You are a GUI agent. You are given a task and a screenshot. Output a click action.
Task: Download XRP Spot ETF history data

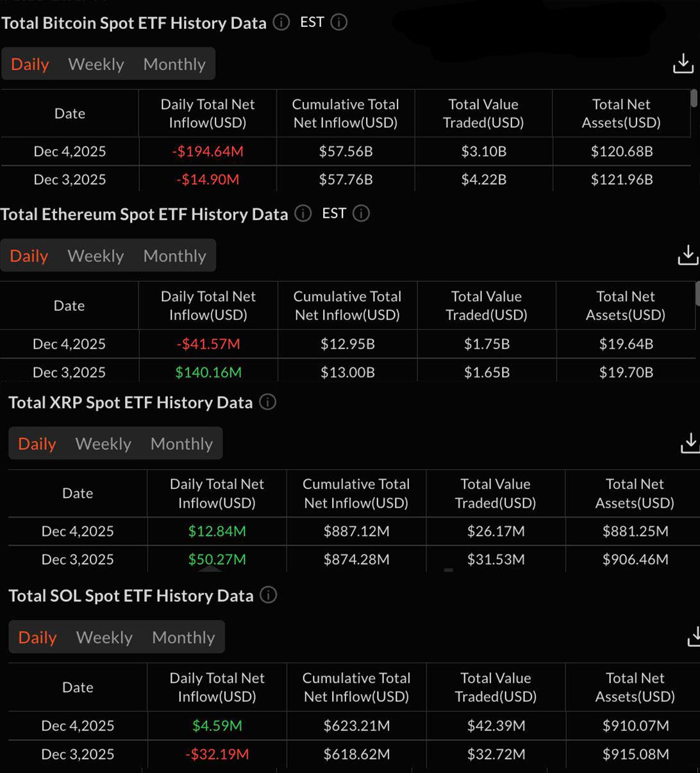pyautogui.click(x=690, y=443)
